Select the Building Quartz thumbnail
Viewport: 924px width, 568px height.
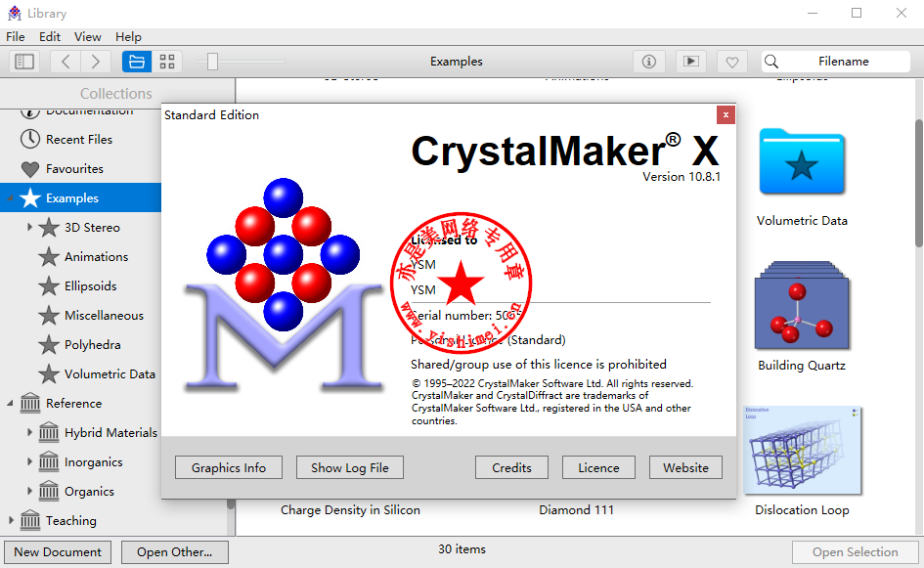(x=802, y=305)
